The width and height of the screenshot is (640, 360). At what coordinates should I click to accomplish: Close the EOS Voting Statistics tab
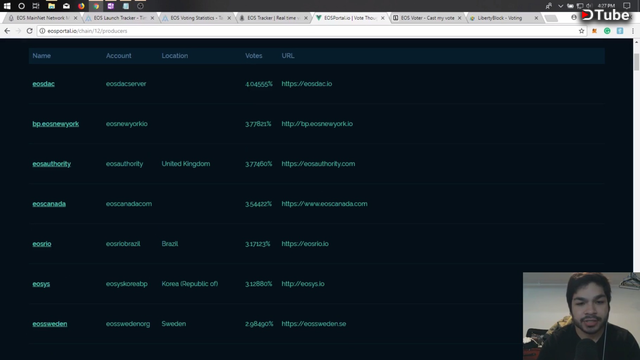pos(229,18)
